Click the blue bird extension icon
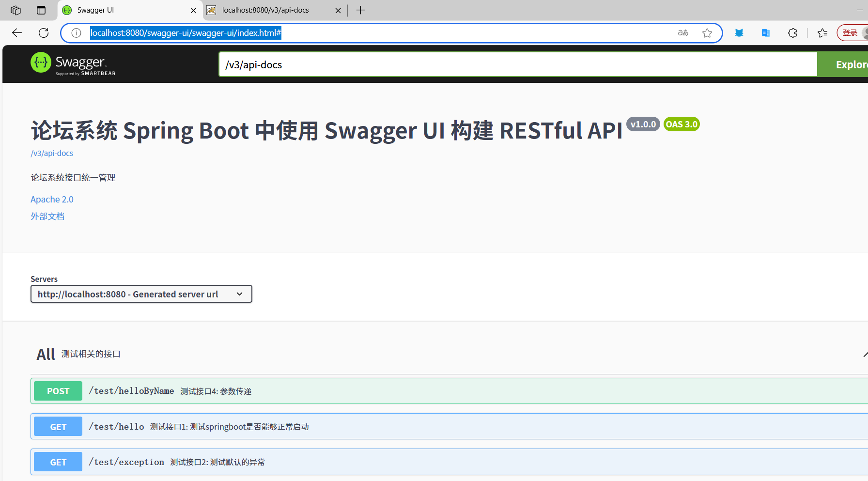Viewport: 868px width, 481px height. pyautogui.click(x=739, y=33)
